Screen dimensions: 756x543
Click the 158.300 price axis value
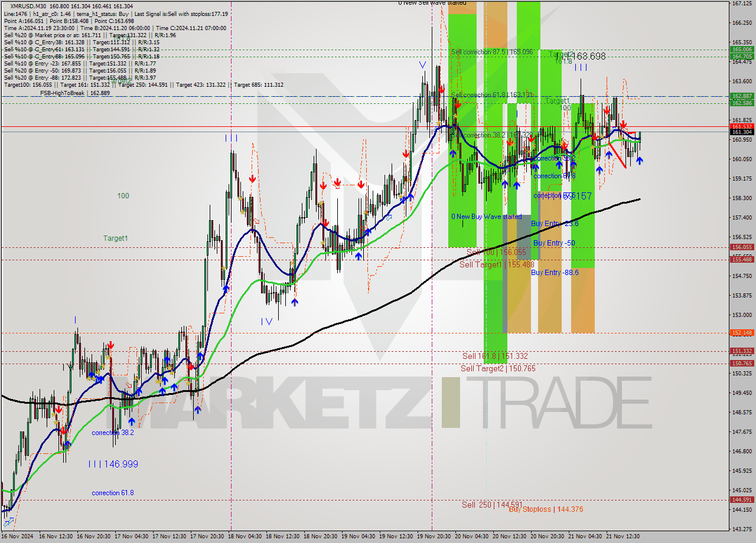(742, 198)
